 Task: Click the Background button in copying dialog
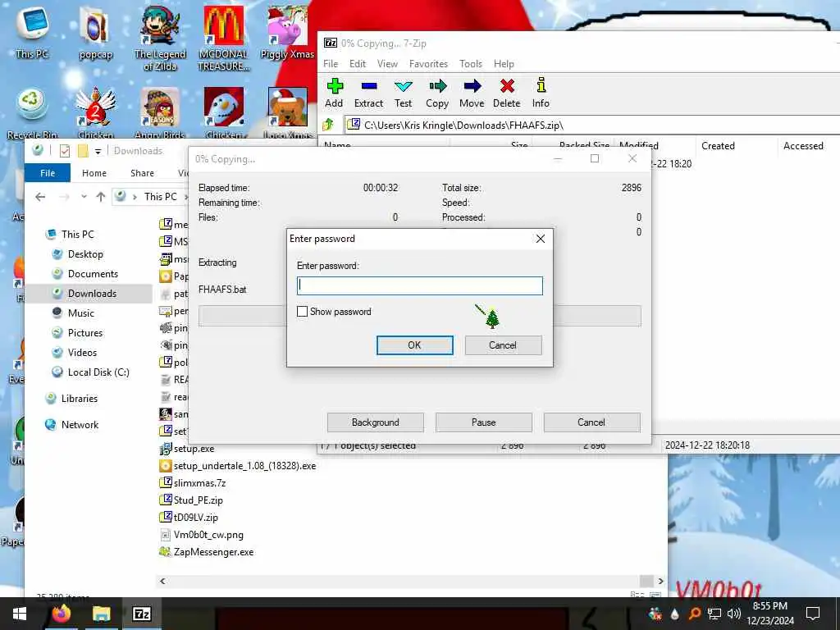coord(376,422)
